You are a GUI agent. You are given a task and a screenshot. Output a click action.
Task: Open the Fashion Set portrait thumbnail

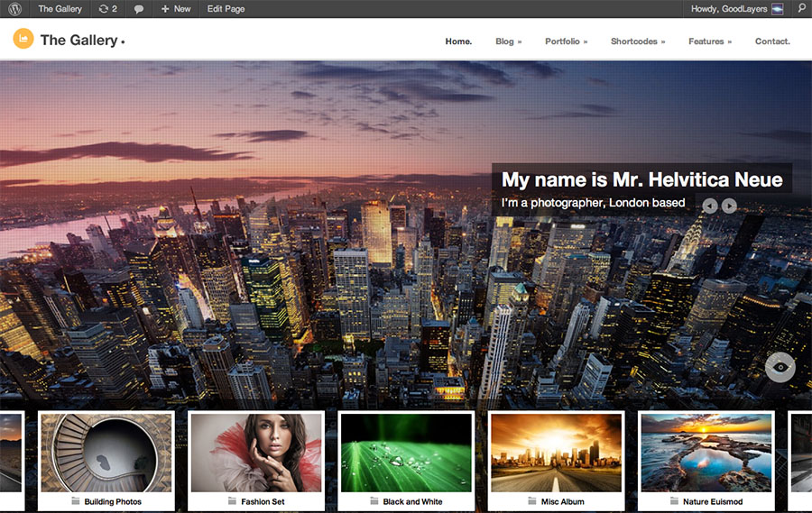256,453
